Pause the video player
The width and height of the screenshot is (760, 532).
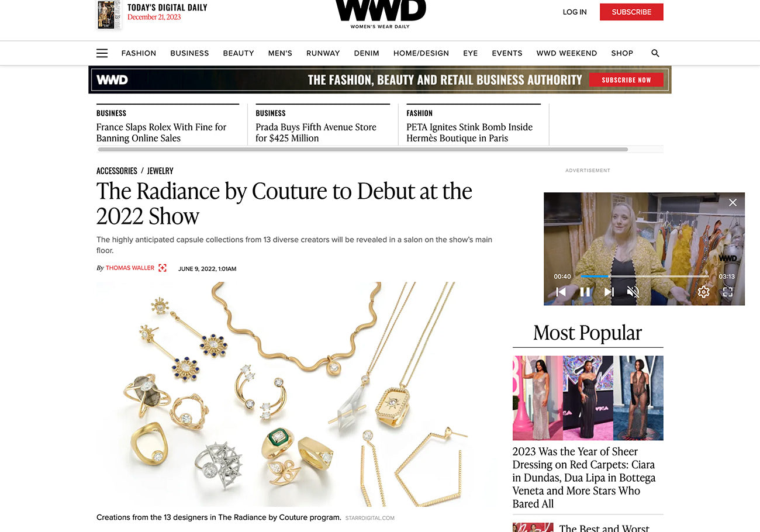585,292
